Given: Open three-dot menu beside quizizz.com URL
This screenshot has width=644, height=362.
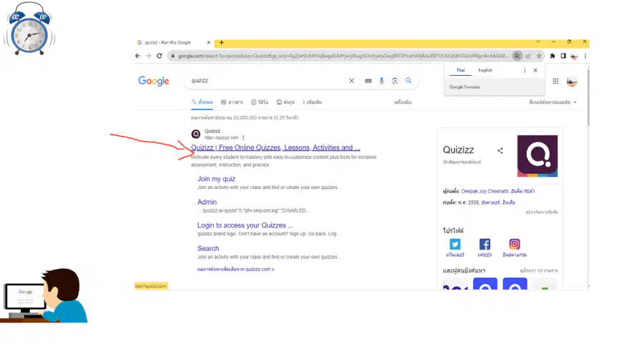Looking at the screenshot, I should [x=243, y=137].
